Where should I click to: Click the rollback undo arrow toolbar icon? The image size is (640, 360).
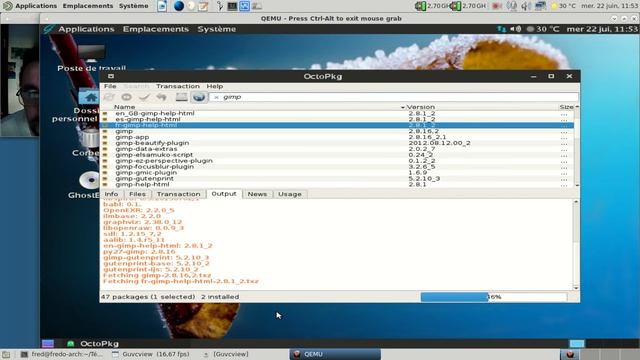pyautogui.click(x=162, y=97)
